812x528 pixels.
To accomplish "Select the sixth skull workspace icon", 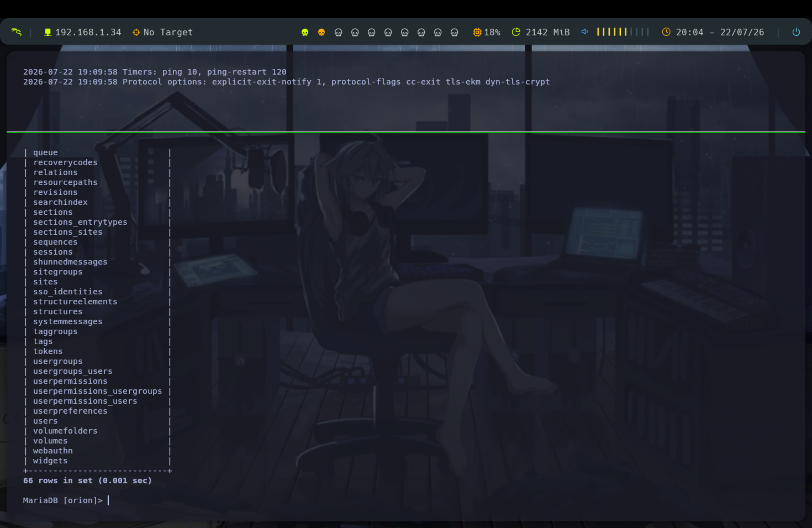I will (388, 32).
